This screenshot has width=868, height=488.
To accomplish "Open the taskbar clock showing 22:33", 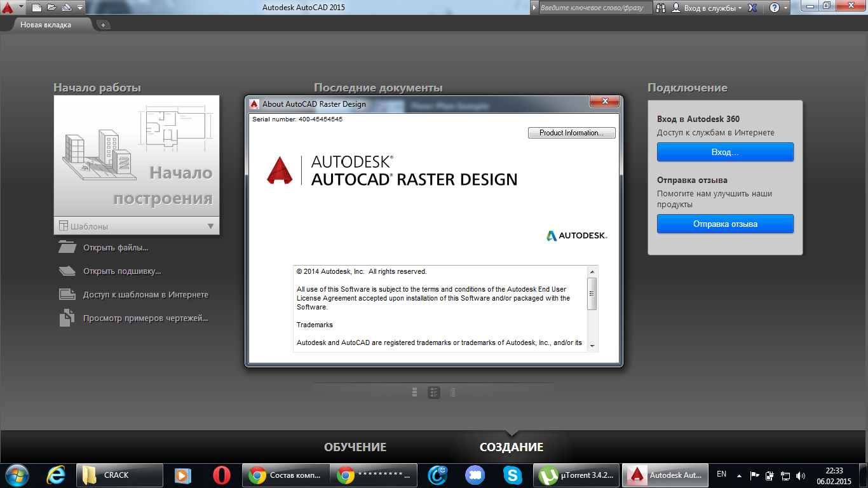I will pos(834,475).
